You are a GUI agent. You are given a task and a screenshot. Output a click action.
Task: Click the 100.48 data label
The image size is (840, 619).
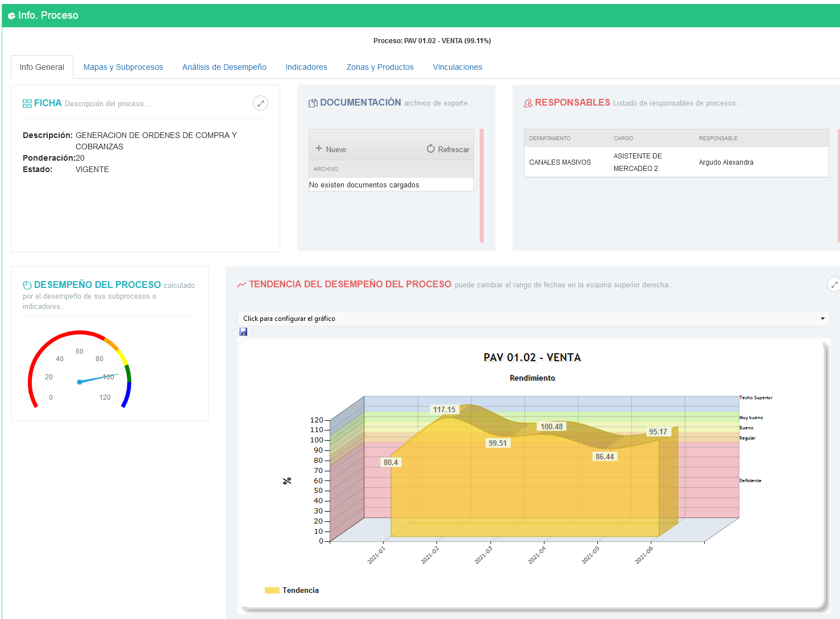coord(551,426)
